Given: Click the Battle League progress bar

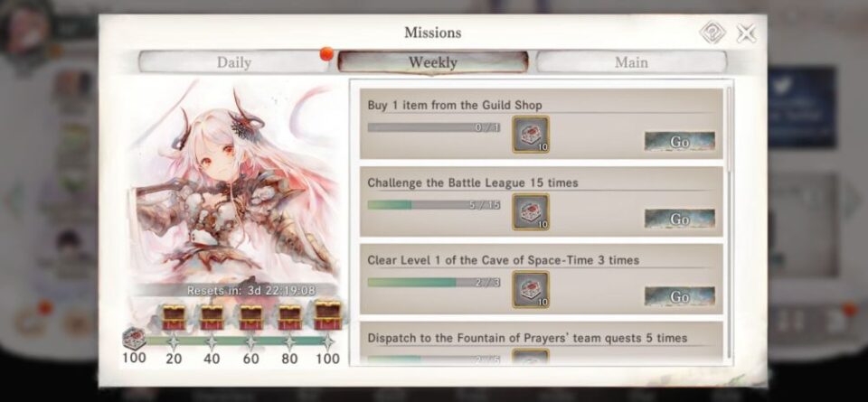Looking at the screenshot, I should click(434, 205).
